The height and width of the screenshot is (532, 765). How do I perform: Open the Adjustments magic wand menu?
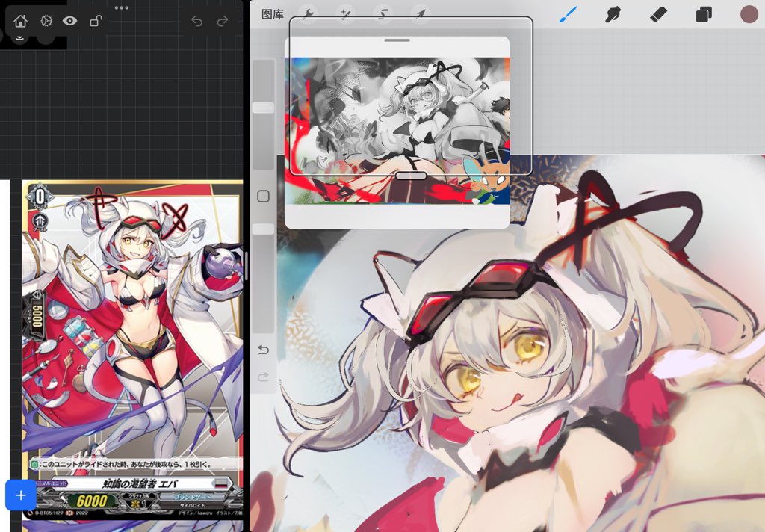coord(346,14)
